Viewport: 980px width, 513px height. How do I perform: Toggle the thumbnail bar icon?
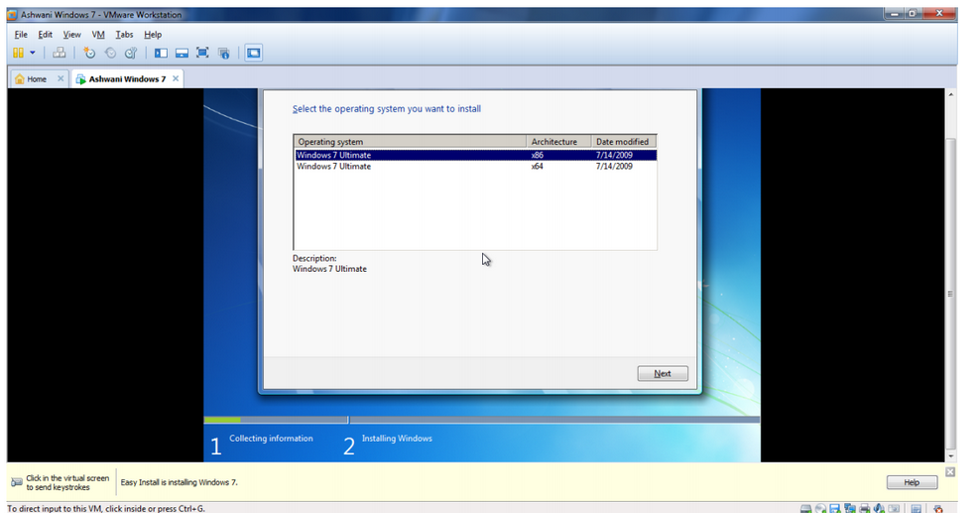pos(182,54)
